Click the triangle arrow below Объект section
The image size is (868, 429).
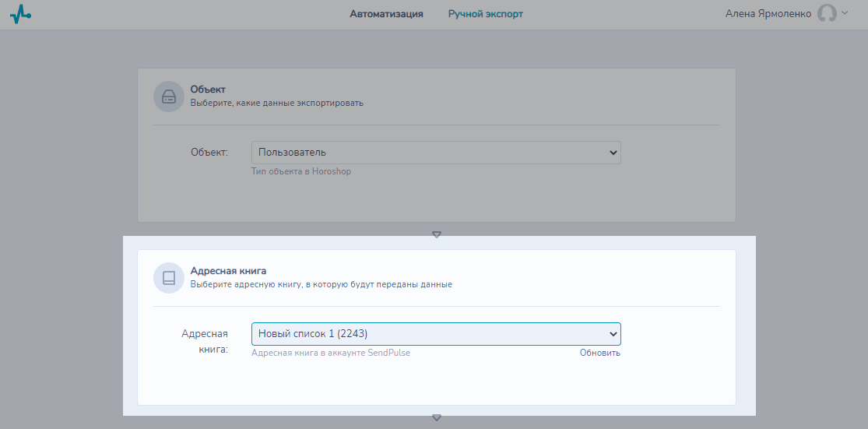tap(436, 234)
